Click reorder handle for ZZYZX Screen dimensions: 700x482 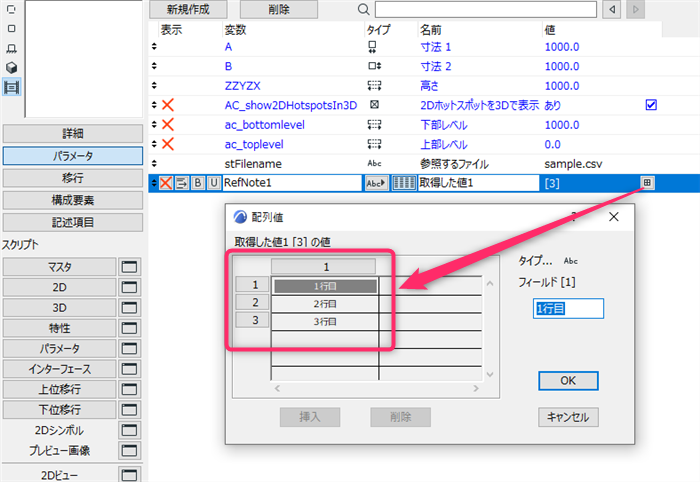(154, 85)
